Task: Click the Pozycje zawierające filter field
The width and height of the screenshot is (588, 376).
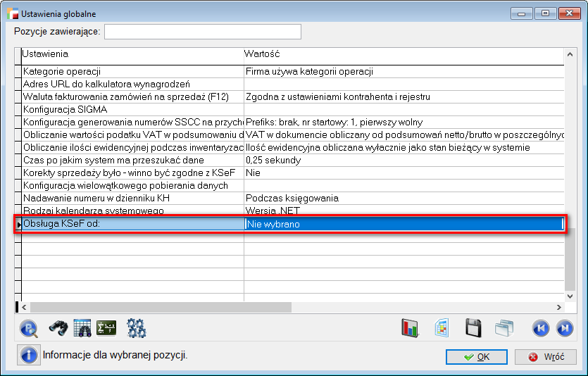Action: pyautogui.click(x=203, y=32)
